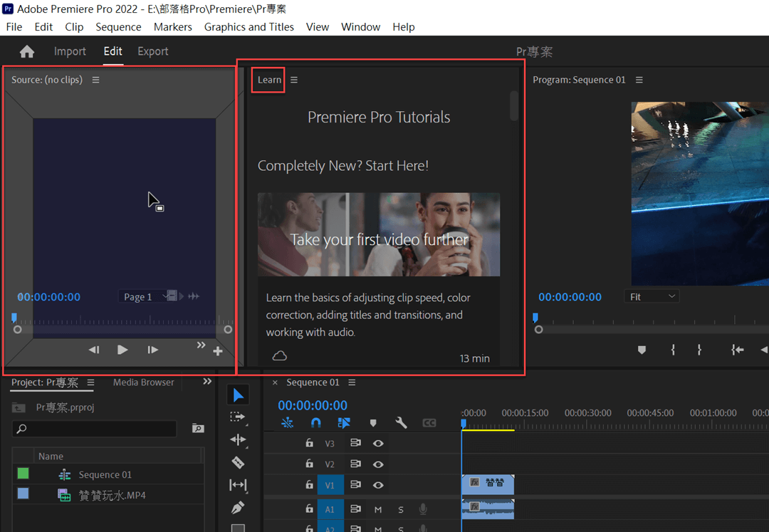This screenshot has height=532, width=769.
Task: Toggle insert and overwrite as nests
Action: 288,422
